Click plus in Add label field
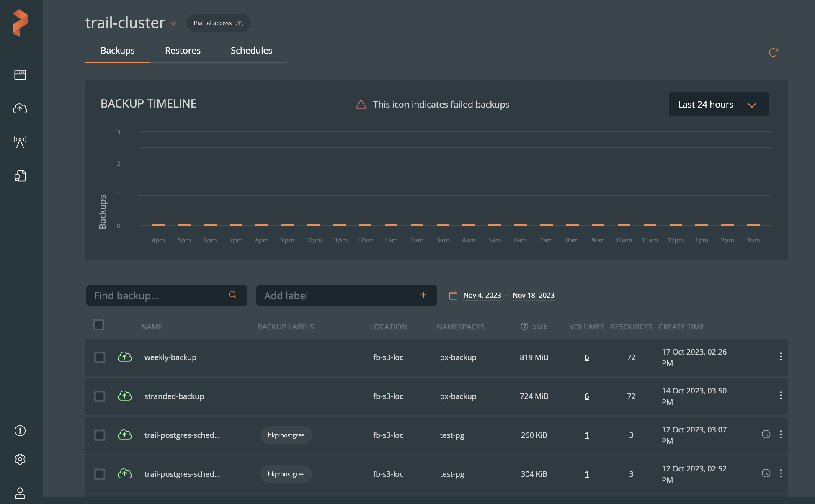815x504 pixels. pos(423,295)
